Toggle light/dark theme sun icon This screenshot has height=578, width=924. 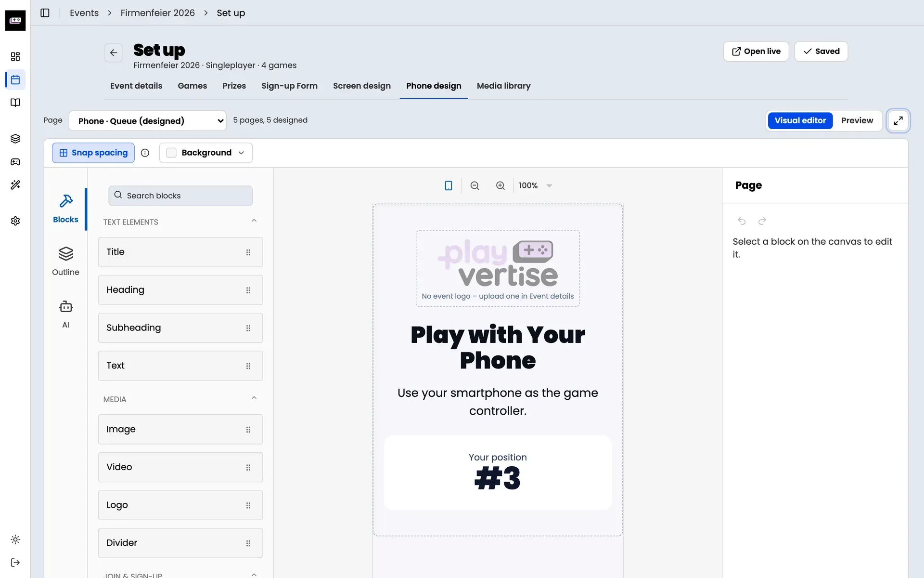[15, 539]
